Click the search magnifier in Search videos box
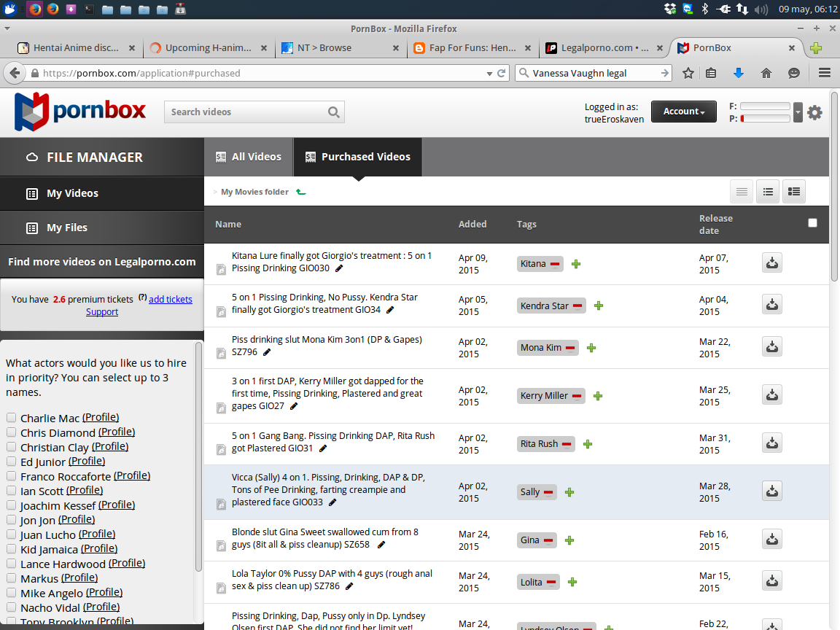Image resolution: width=840 pixels, height=630 pixels. tap(333, 112)
